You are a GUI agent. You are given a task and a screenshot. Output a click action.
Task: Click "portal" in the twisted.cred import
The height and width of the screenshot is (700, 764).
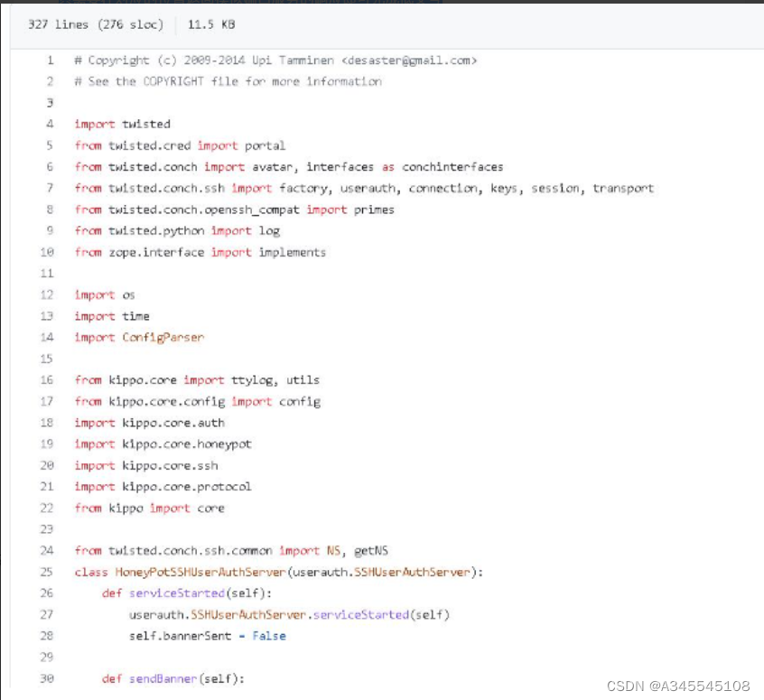pyautogui.click(x=265, y=145)
